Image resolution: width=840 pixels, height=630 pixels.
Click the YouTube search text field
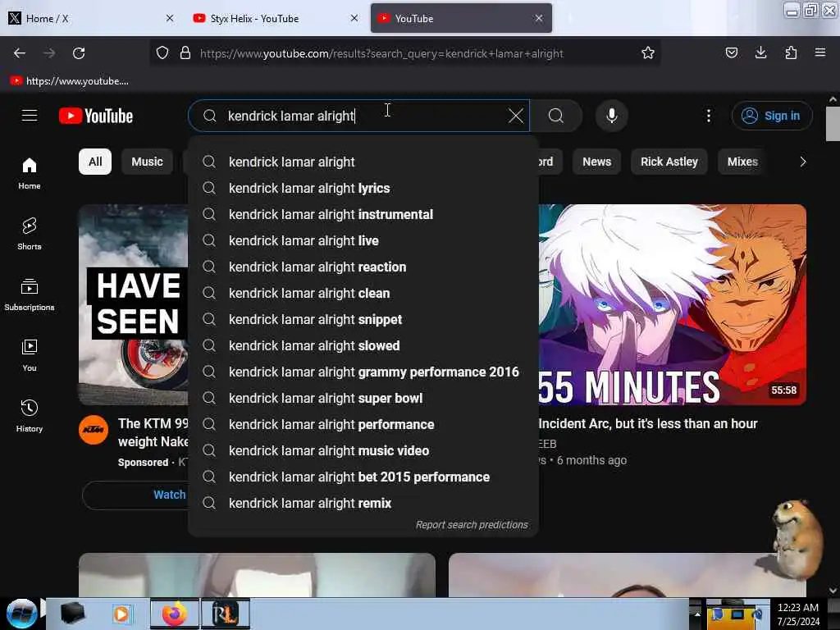[x=359, y=116]
